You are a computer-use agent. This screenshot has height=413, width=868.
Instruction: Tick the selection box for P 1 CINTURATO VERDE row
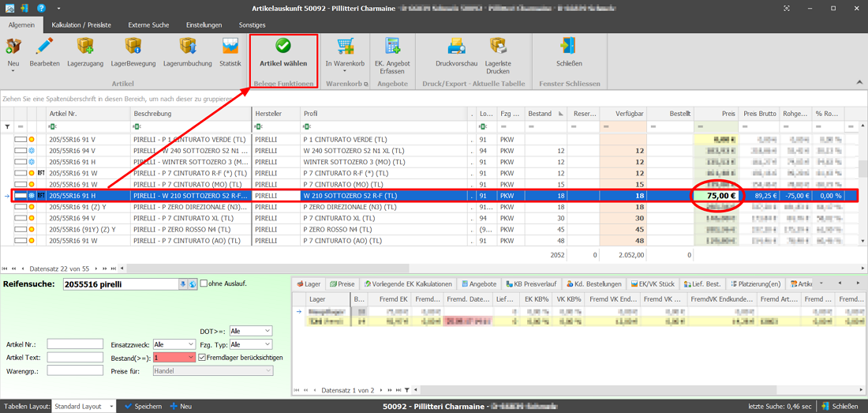21,139
